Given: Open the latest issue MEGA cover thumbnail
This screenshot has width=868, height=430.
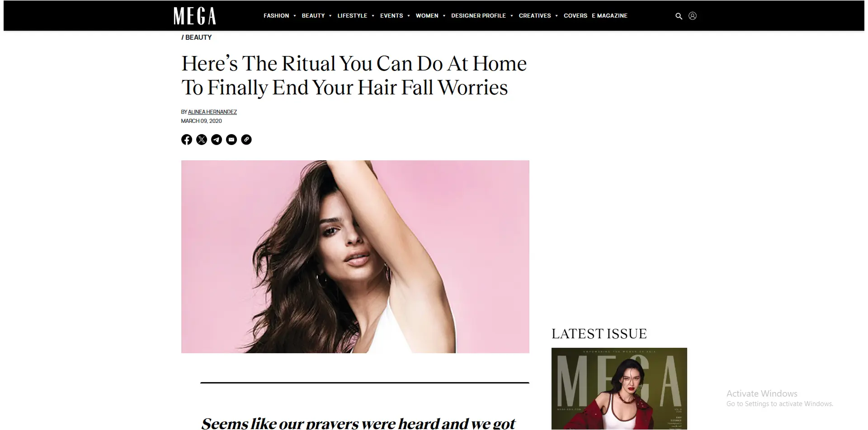Looking at the screenshot, I should (x=619, y=388).
